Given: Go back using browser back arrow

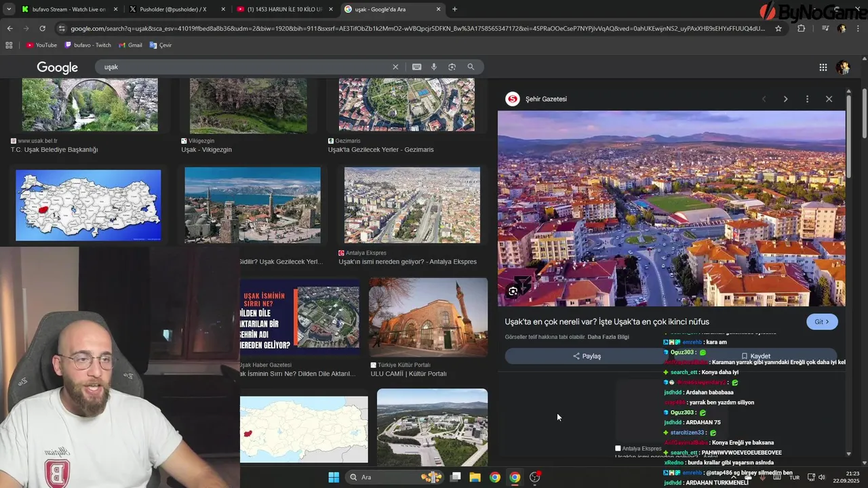Looking at the screenshot, I should point(9,28).
